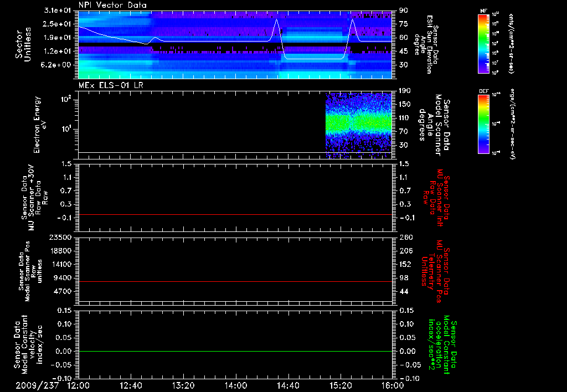Click the '14:00' time tick label

point(236,385)
